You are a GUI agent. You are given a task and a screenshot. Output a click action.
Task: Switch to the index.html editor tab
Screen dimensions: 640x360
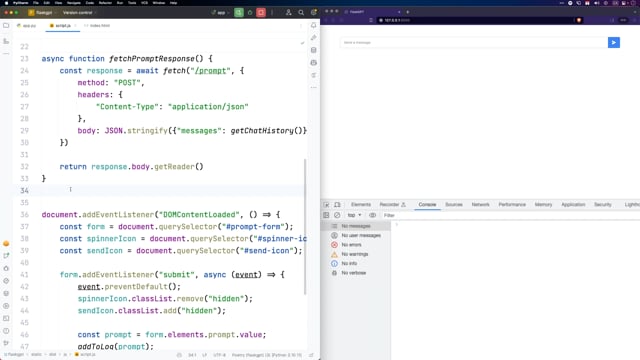(x=97, y=25)
